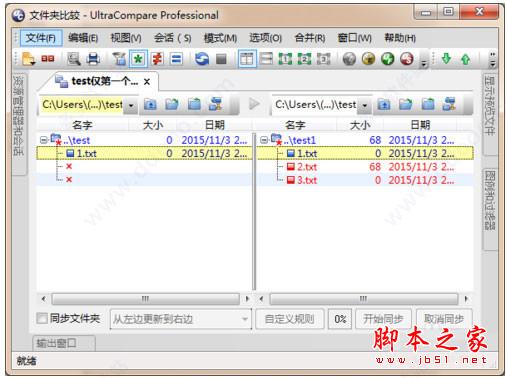Click the 自定义规则 button
Image resolution: width=506 pixels, height=378 pixels.
(289, 319)
